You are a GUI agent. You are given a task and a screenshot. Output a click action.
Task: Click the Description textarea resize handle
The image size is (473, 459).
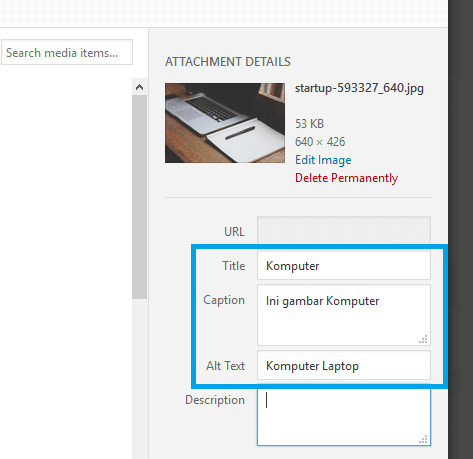(423, 439)
